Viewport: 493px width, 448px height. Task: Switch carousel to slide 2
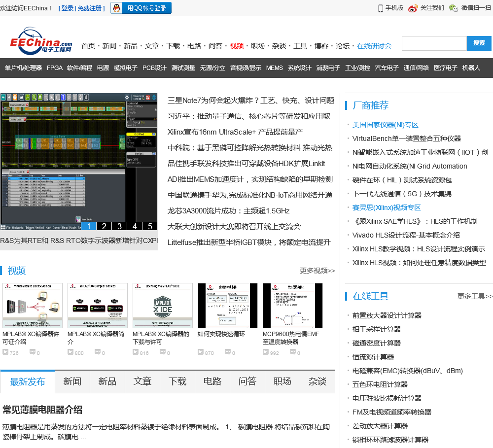pyautogui.click(x=104, y=226)
